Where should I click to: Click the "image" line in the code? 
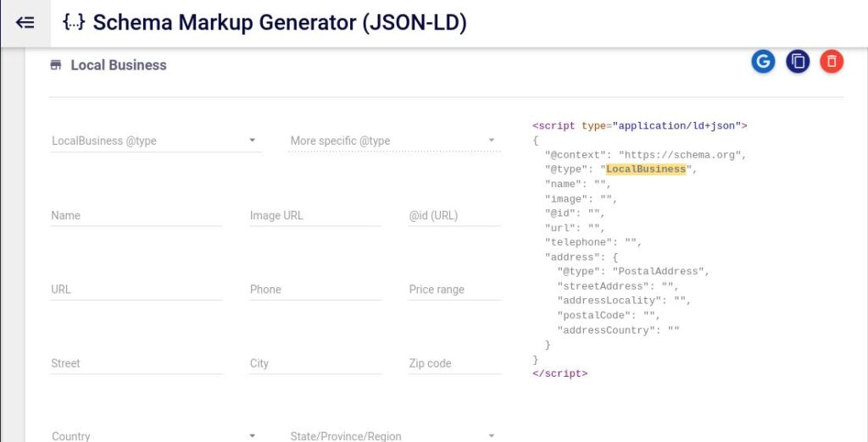point(581,199)
